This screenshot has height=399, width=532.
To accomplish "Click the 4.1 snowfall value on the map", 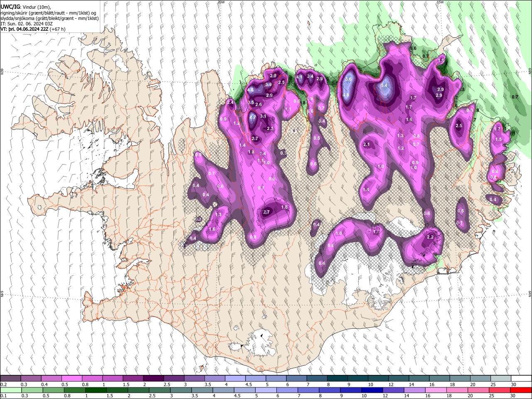I will tap(299, 77).
